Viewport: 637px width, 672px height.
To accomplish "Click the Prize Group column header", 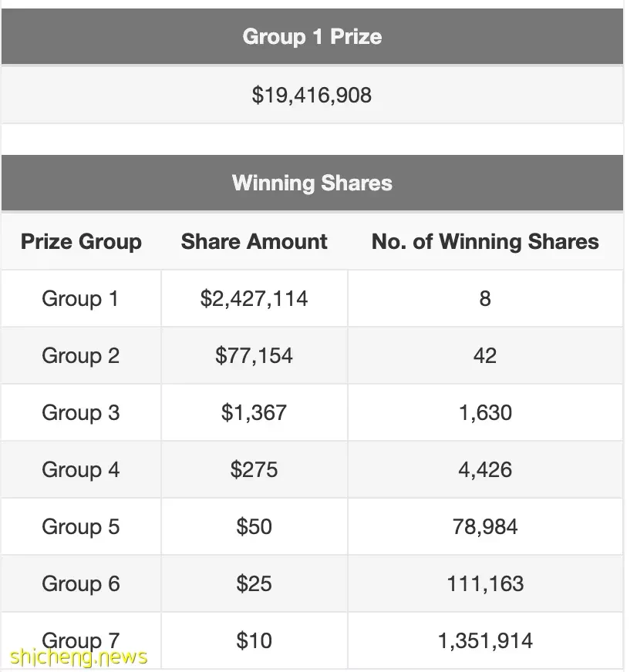I will click(81, 242).
